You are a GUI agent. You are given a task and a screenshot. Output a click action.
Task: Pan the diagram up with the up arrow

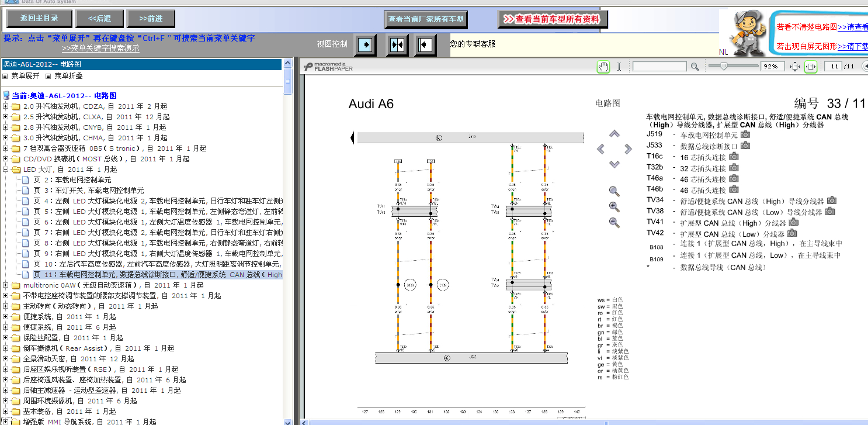614,134
